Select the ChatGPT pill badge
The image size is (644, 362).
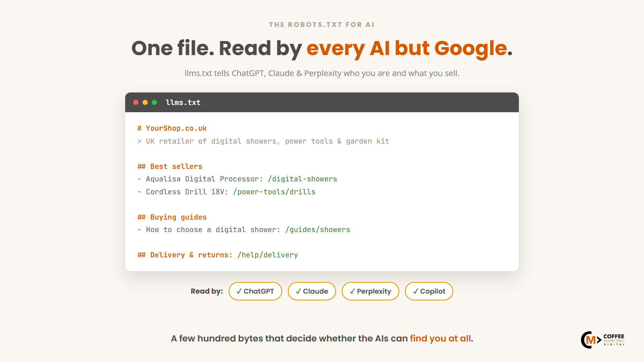[255, 291]
